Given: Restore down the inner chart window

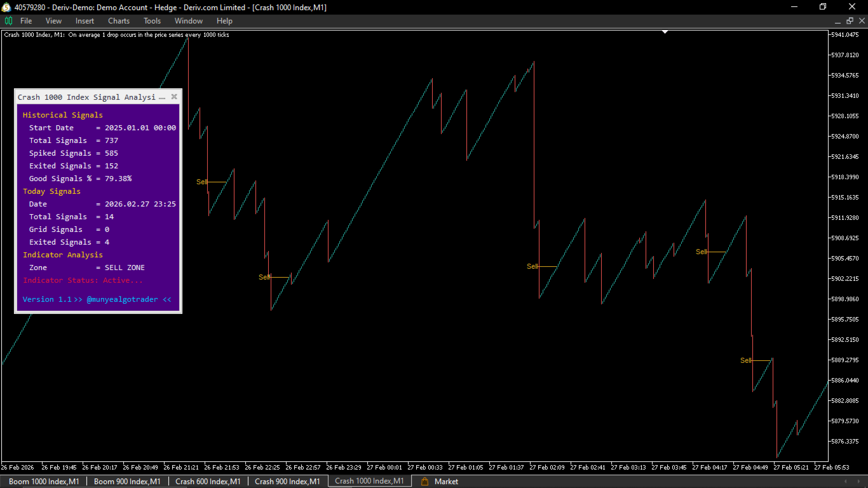Looking at the screenshot, I should point(850,21).
